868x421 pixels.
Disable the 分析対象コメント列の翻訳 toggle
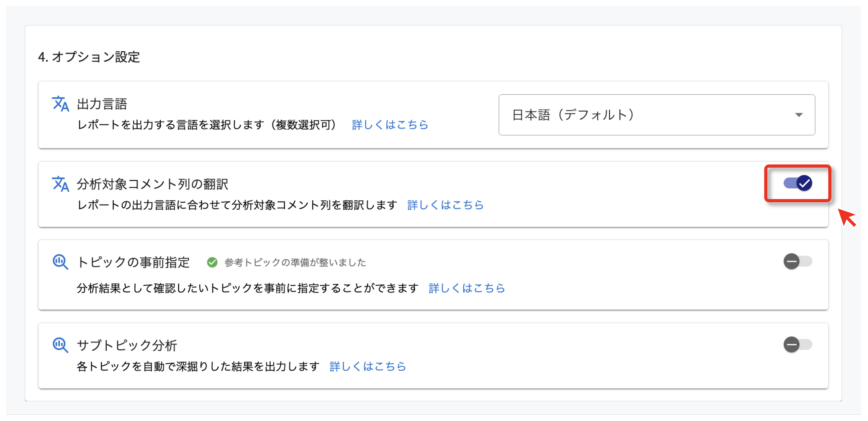point(798,183)
